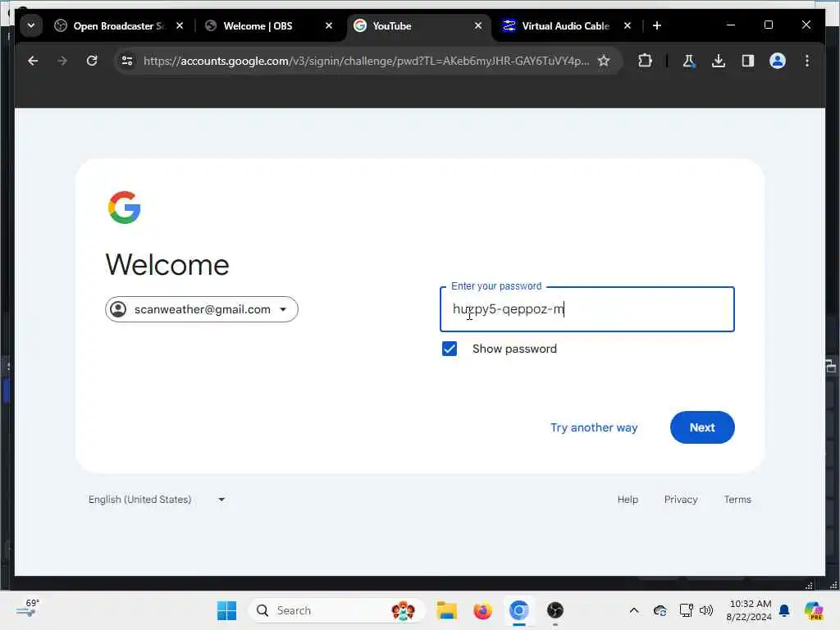Click the address bar URL
Viewport: 840px width, 630px height.
pyautogui.click(x=366, y=61)
